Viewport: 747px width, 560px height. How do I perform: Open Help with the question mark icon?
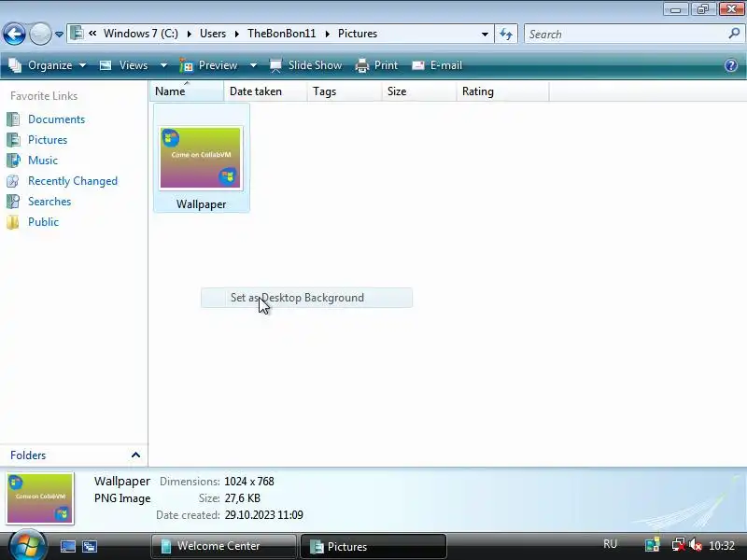(731, 65)
